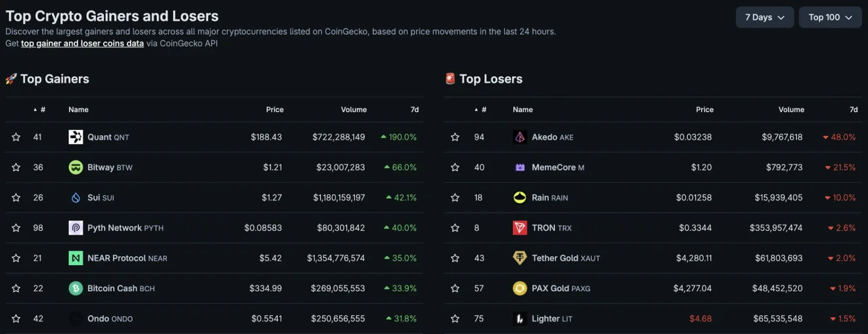Click the MemeCore logo icon
868x334 pixels.
[x=520, y=168]
